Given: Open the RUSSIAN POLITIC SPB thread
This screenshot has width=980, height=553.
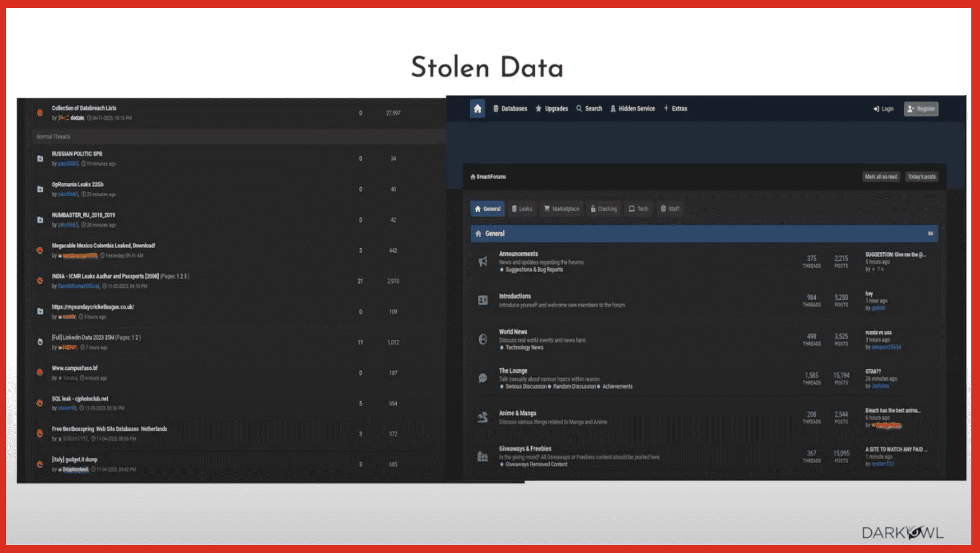Looking at the screenshot, I should 77,154.
